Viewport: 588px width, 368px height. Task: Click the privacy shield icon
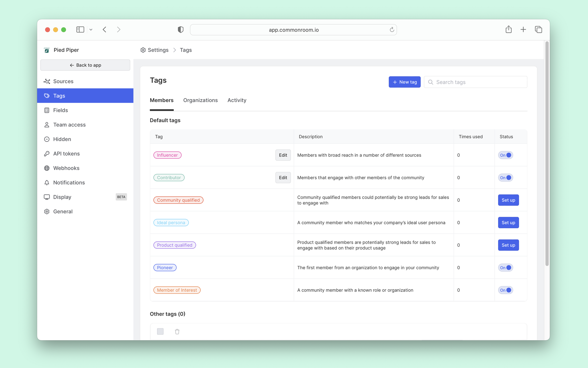pos(180,30)
